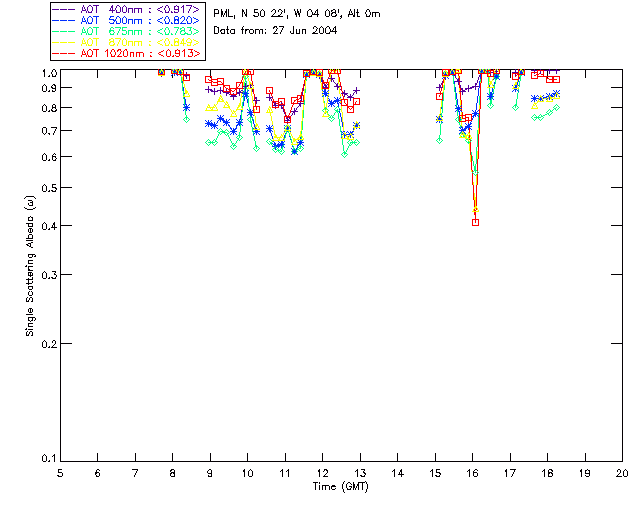This screenshot has height=512, width=640.
Task: Click the y-axis tick label 0.7
Action: coord(49,131)
